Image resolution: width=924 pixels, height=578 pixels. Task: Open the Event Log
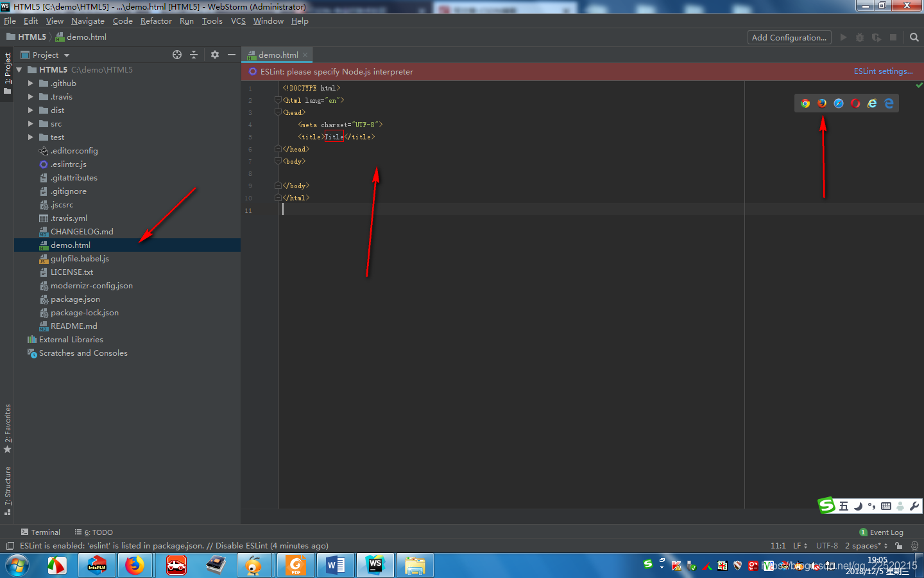[x=882, y=532]
